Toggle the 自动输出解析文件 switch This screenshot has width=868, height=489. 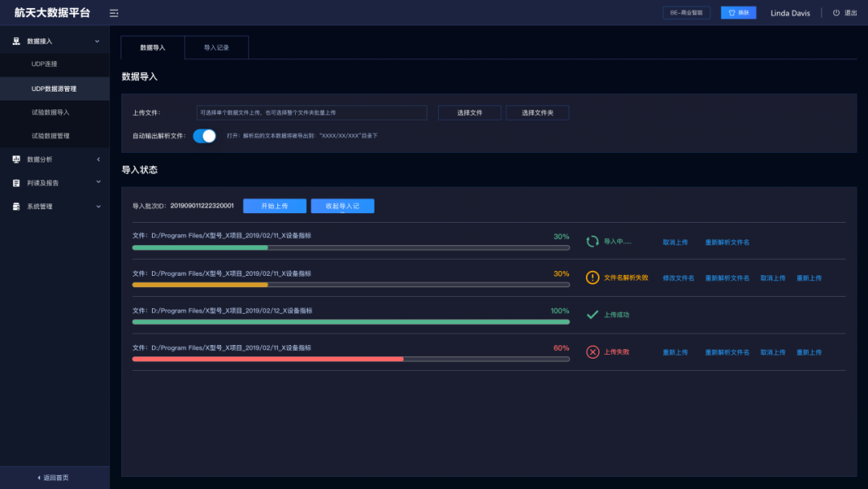click(204, 136)
